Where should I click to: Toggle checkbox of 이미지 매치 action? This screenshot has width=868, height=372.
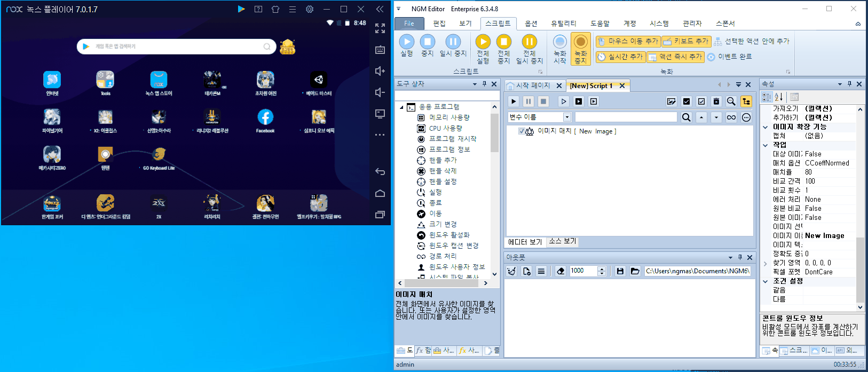click(522, 131)
